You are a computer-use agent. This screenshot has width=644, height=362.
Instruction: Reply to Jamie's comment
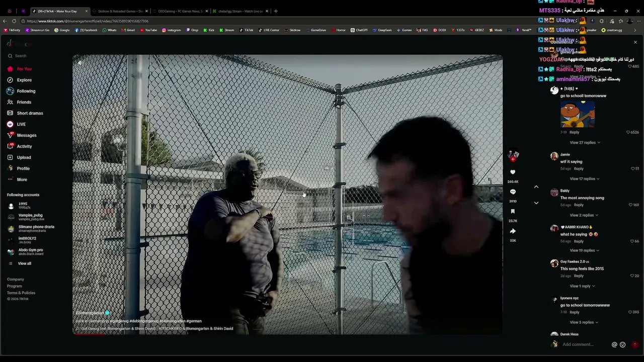pyautogui.click(x=579, y=169)
